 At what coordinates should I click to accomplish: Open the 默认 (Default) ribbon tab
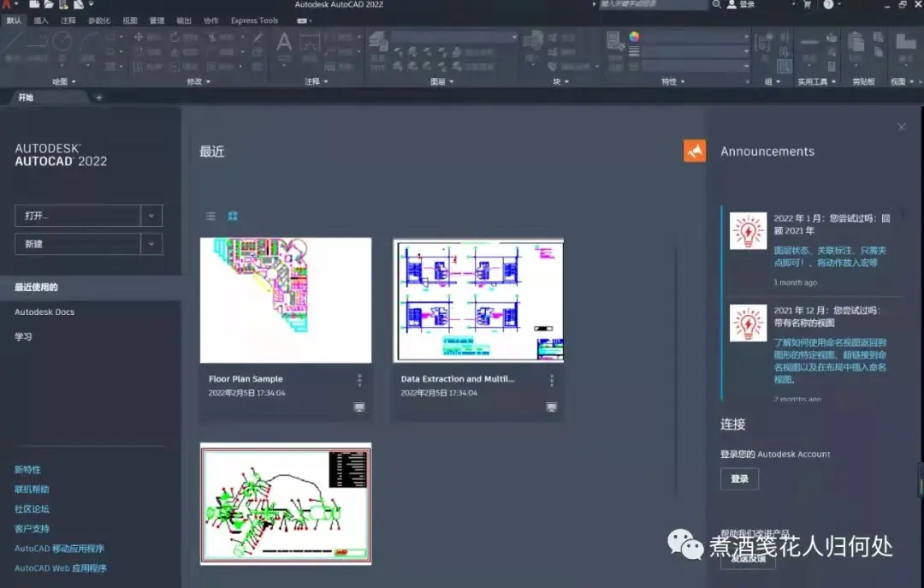[x=14, y=21]
